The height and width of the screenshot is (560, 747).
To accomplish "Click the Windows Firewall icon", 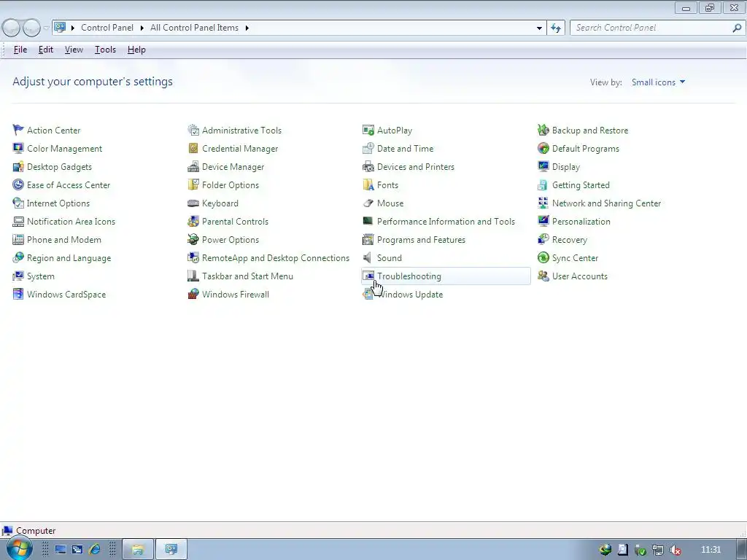I will tap(193, 295).
